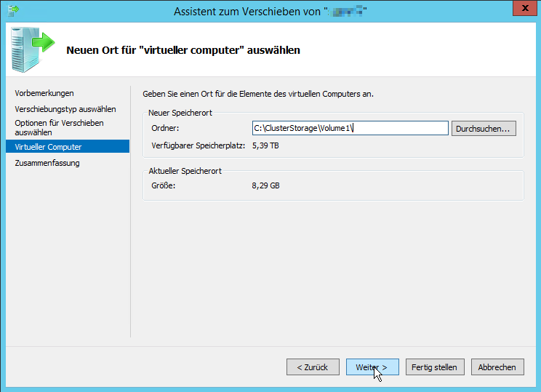Click the wizard icon in the title bar
Image resolution: width=541 pixels, height=392 pixels.
point(12,11)
